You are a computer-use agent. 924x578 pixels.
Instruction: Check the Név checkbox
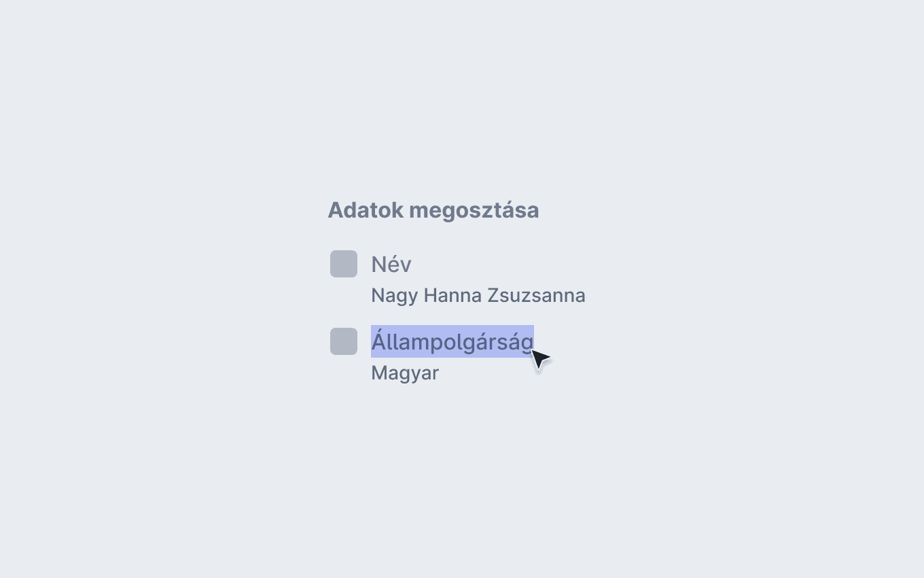[344, 264]
